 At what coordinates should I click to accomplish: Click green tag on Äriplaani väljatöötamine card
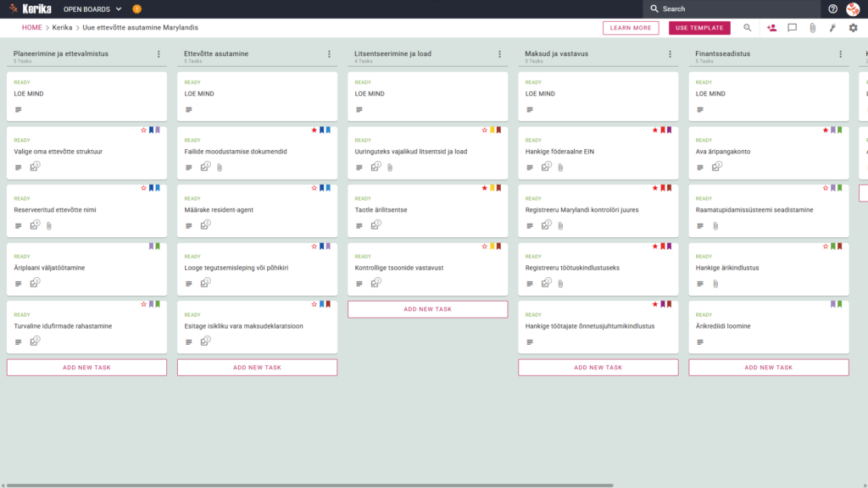[158, 247]
